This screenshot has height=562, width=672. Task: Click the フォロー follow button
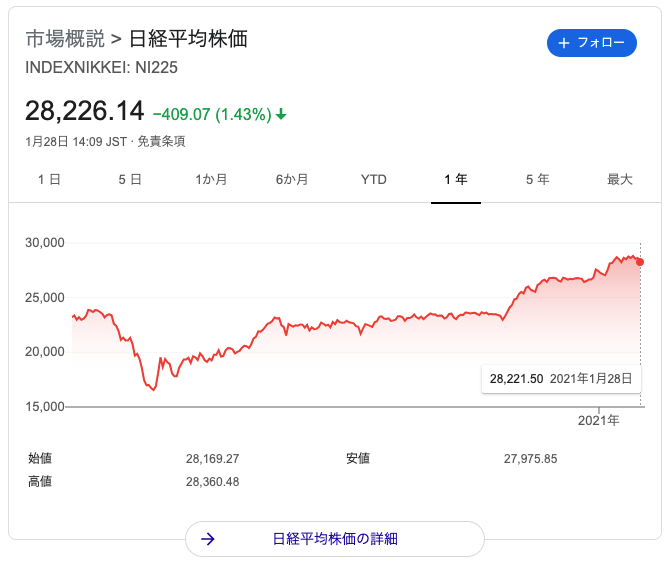[x=591, y=43]
